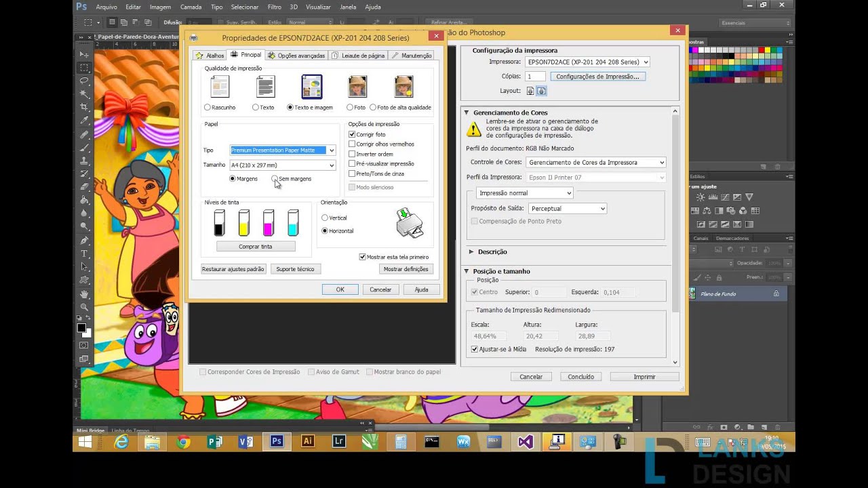
Task: Enable Pré-visualizar impressão checkbox
Action: [x=352, y=164]
